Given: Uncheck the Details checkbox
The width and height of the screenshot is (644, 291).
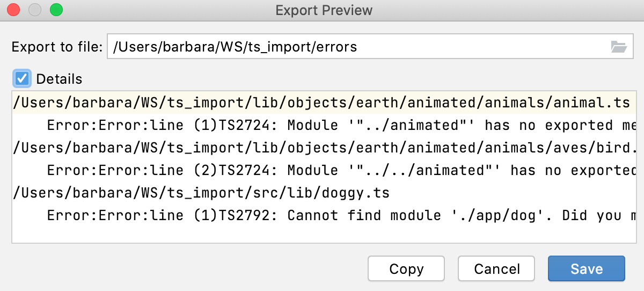Looking at the screenshot, I should click(22, 79).
